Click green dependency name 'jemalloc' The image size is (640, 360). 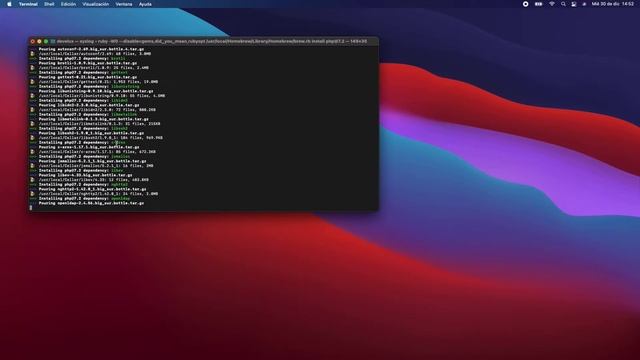120,156
